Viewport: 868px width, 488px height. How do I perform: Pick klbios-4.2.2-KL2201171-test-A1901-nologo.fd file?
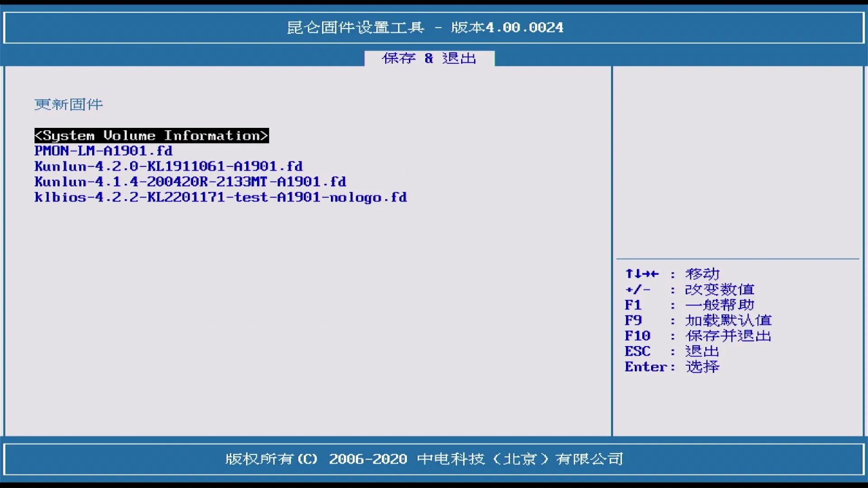220,197
